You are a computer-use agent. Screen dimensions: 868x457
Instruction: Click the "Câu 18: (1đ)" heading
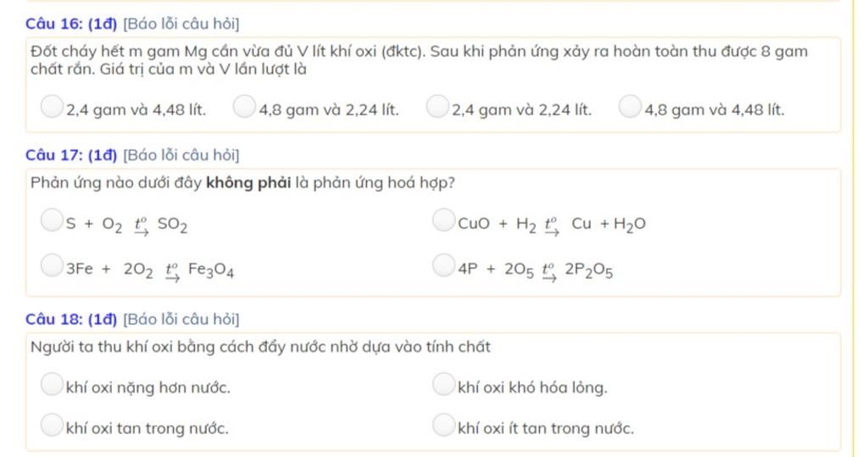point(70,320)
